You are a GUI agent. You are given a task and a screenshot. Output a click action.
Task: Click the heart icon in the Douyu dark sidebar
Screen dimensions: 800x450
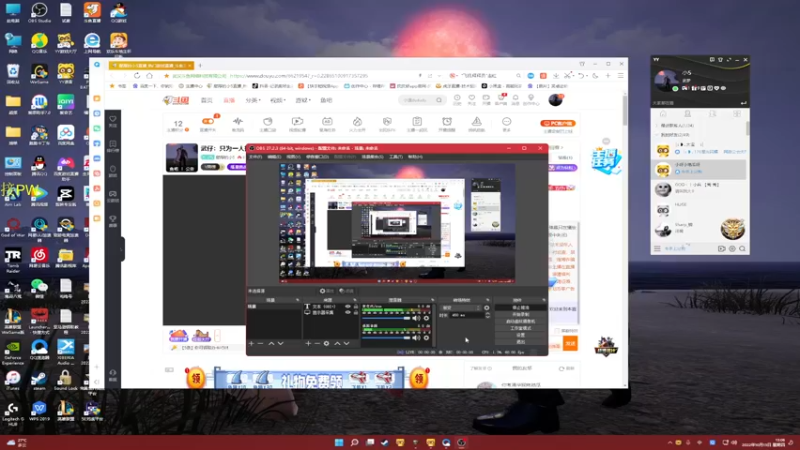[113, 119]
